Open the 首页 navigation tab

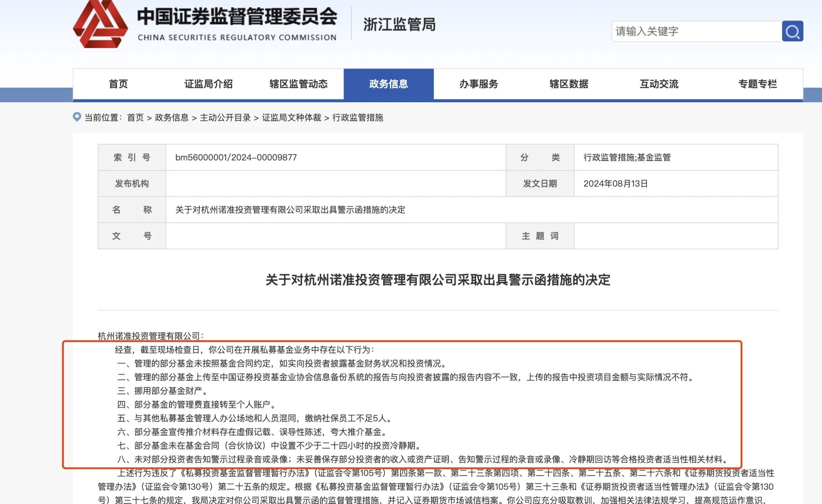pyautogui.click(x=118, y=84)
